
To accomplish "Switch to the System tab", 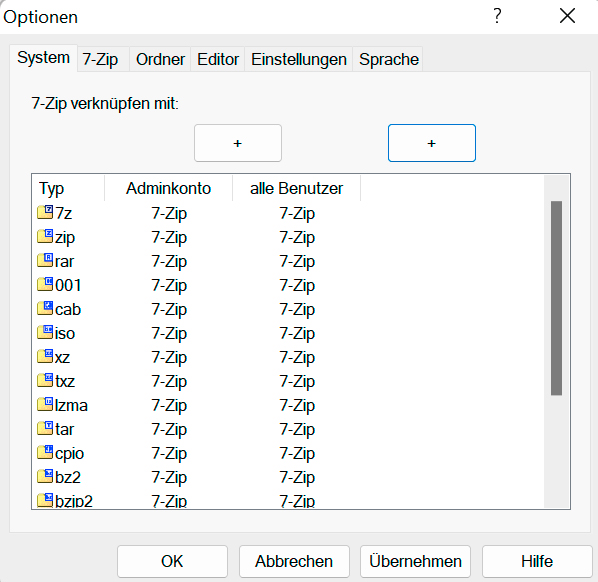I will pyautogui.click(x=43, y=58).
